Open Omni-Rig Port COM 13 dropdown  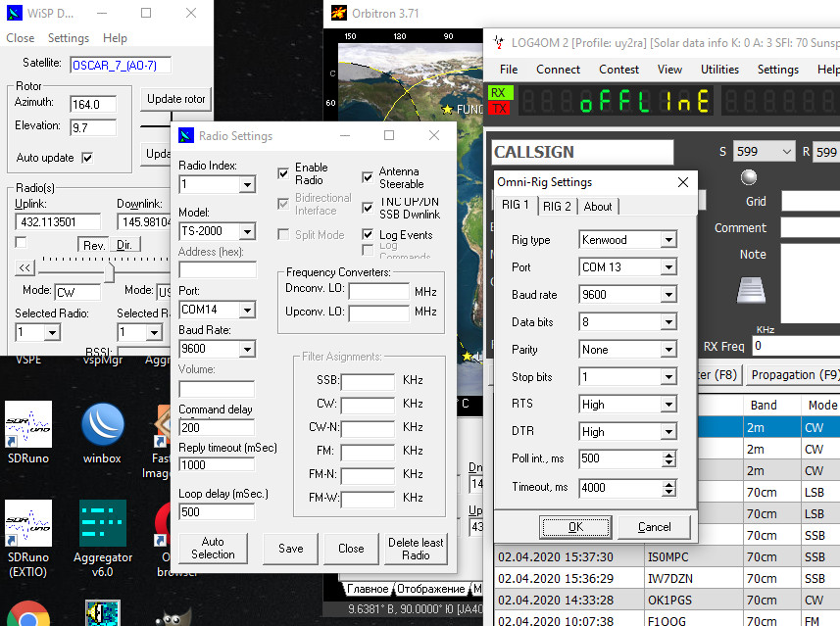(x=668, y=266)
